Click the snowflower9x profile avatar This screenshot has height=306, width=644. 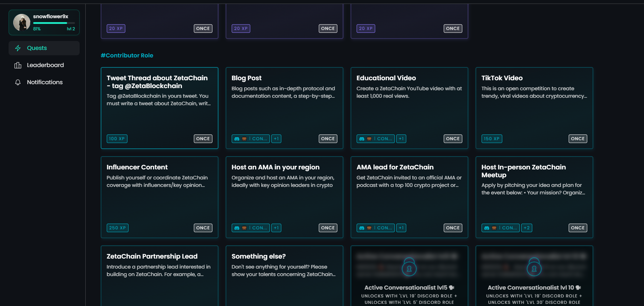pos(22,22)
